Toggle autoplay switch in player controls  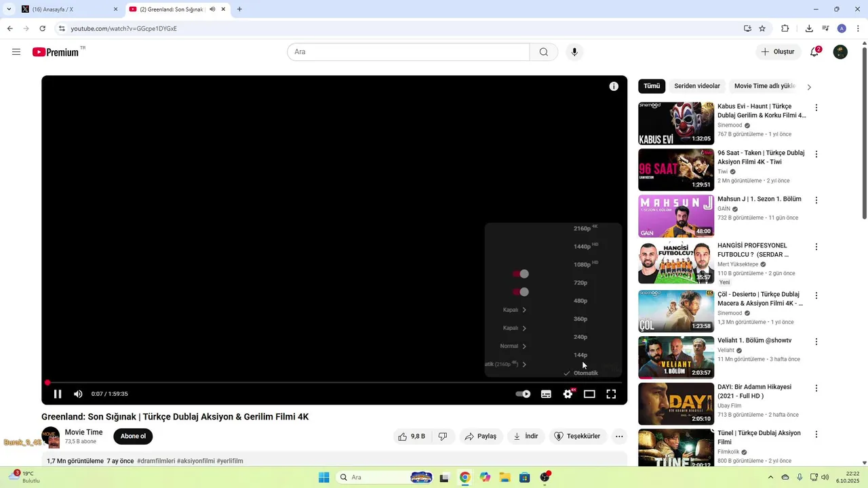[523, 394]
